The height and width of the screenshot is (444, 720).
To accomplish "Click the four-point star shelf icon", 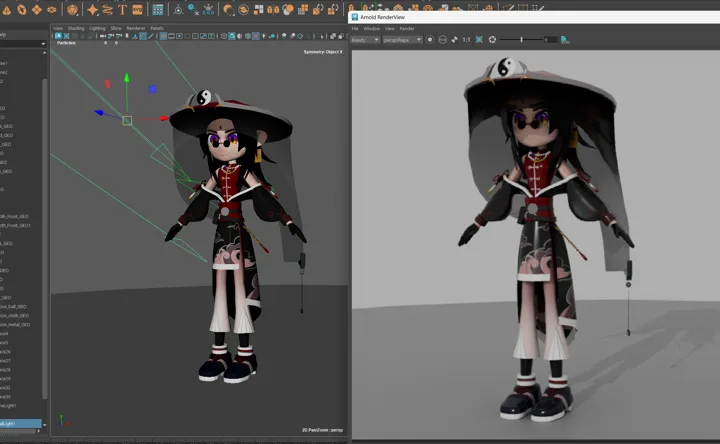I will [x=92, y=10].
